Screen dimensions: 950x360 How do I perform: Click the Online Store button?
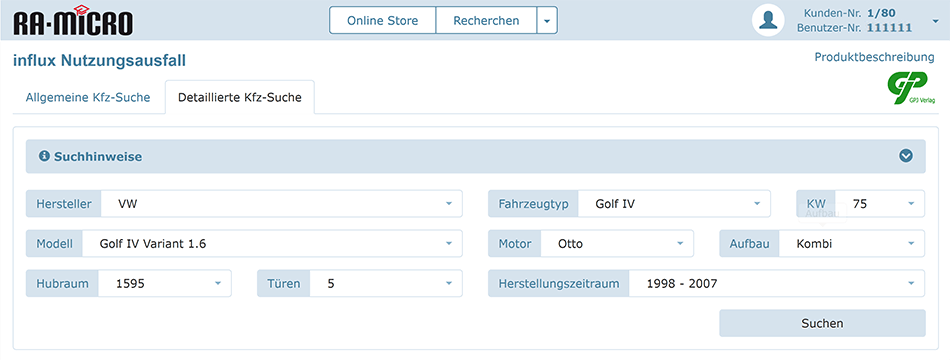(382, 21)
